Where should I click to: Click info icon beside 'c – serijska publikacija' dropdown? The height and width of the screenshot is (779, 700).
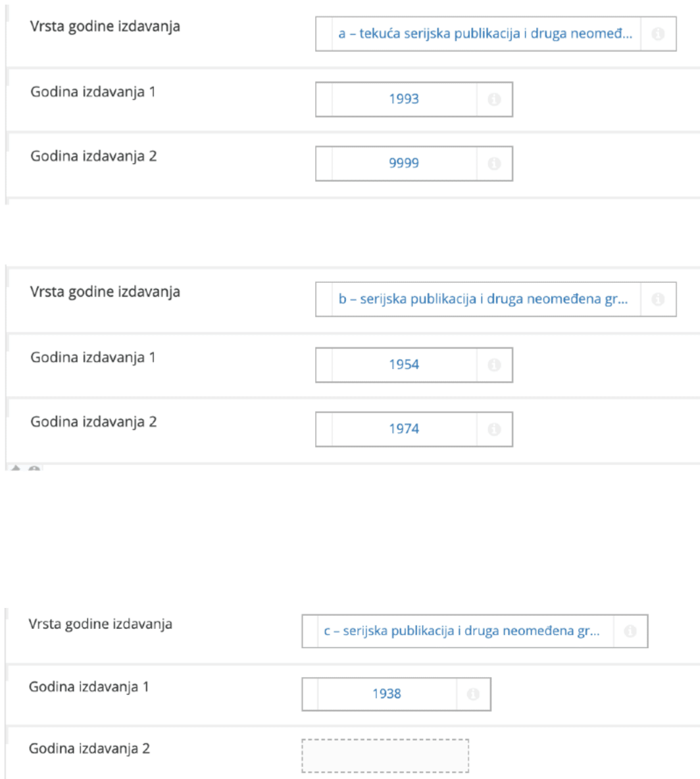point(630,632)
